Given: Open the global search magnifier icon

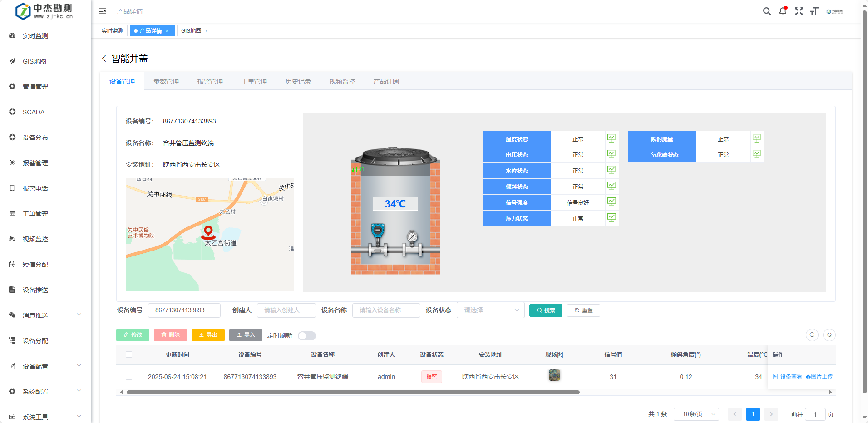Looking at the screenshot, I should [767, 11].
